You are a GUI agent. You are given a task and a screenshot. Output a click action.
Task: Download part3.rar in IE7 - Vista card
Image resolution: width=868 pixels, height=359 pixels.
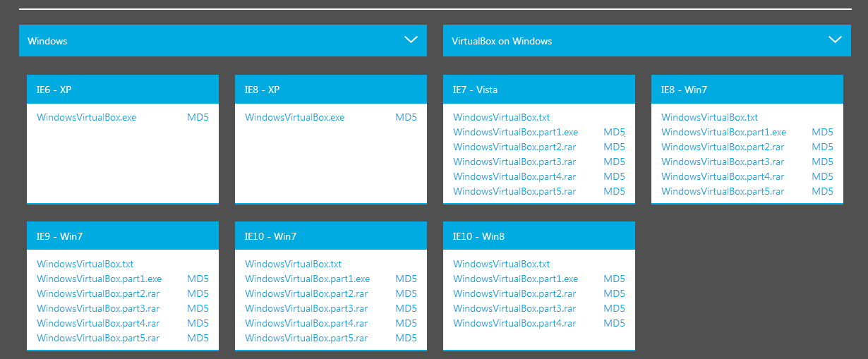tap(514, 162)
